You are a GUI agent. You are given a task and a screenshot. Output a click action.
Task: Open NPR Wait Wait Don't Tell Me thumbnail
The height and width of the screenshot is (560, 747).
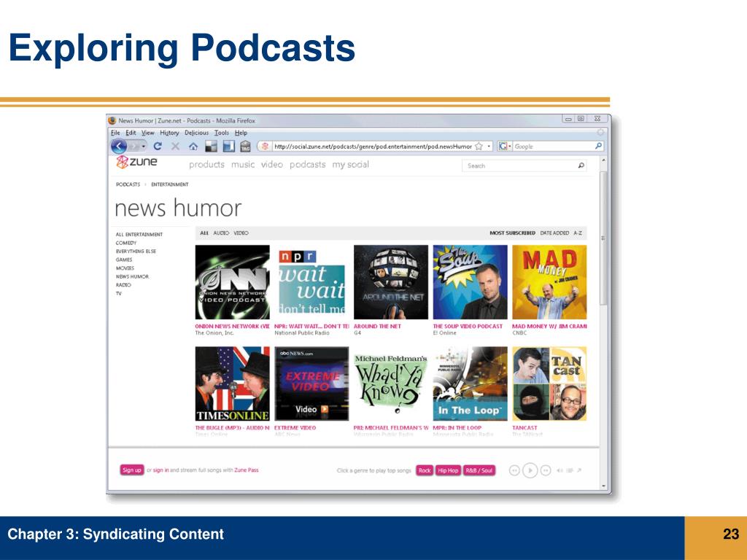[311, 282]
